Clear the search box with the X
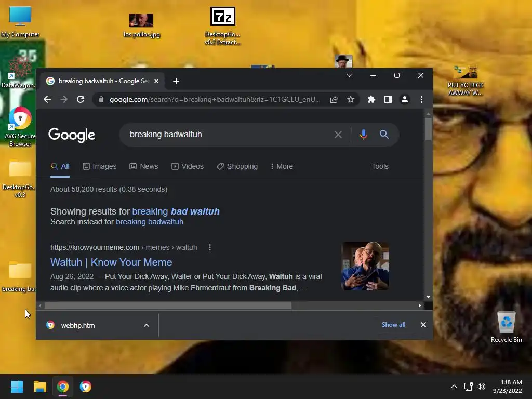Screen dimensions: 532x399 [338, 135]
